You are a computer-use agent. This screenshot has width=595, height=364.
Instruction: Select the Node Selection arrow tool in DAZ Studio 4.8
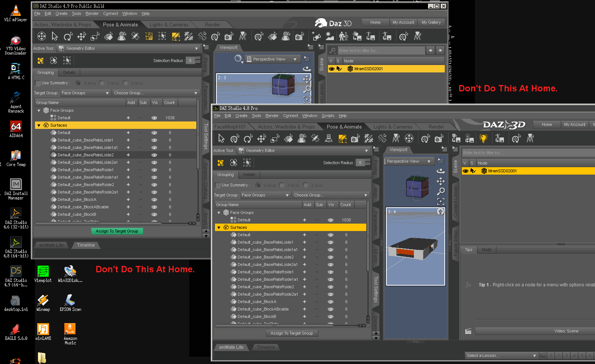point(221,139)
